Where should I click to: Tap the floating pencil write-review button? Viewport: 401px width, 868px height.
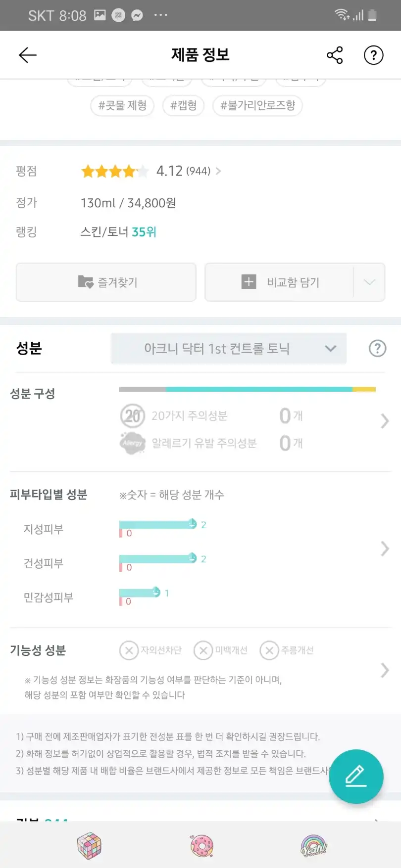tap(356, 776)
